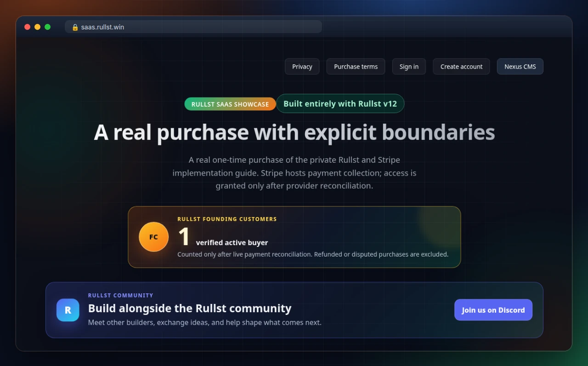
Task: Click the lock icon in address bar
Action: pyautogui.click(x=75, y=27)
